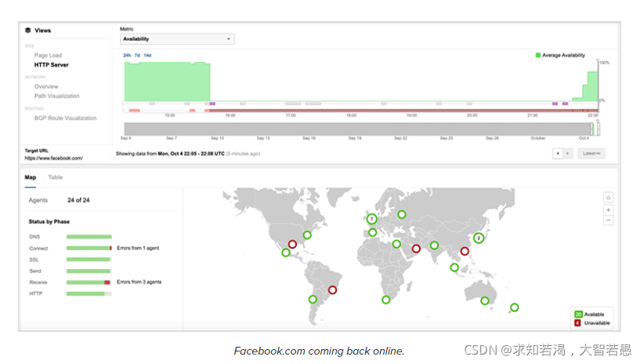
Task: Open Path Visualization view
Action: 56,96
